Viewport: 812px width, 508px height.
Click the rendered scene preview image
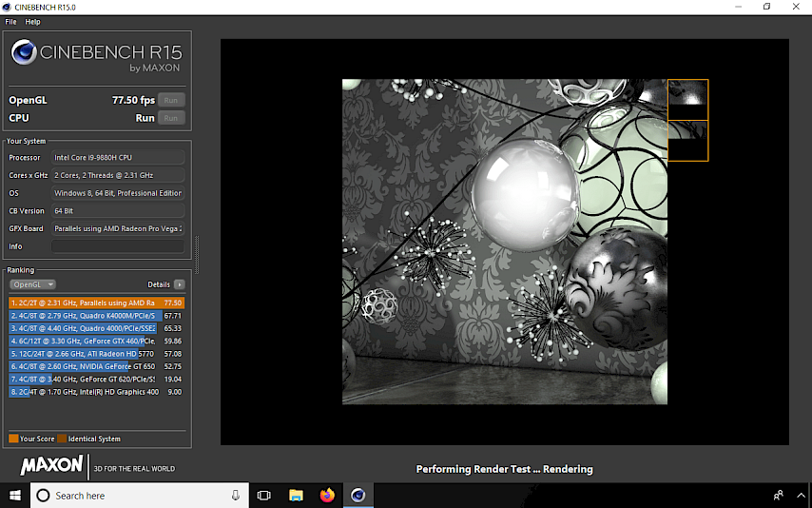point(504,242)
